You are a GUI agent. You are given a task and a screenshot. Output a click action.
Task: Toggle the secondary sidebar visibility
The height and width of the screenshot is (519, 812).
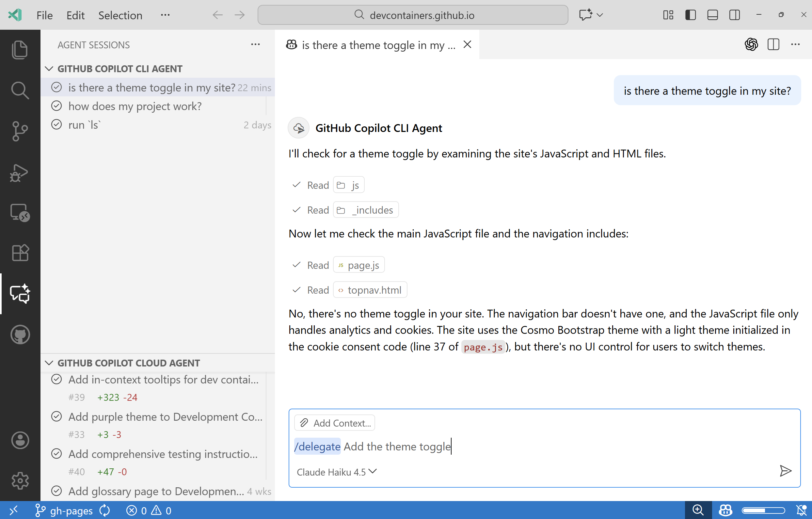coord(734,15)
